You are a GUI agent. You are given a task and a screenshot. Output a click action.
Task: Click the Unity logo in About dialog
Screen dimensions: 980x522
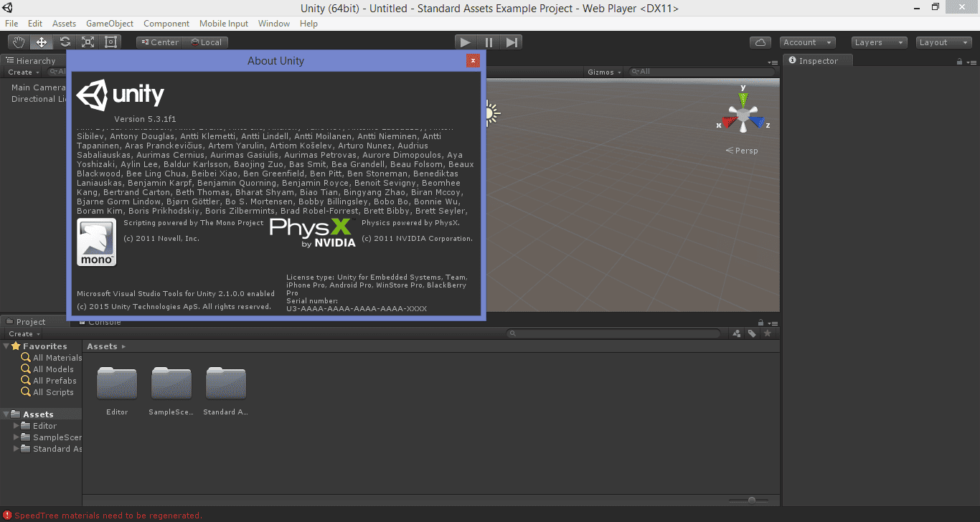click(121, 95)
